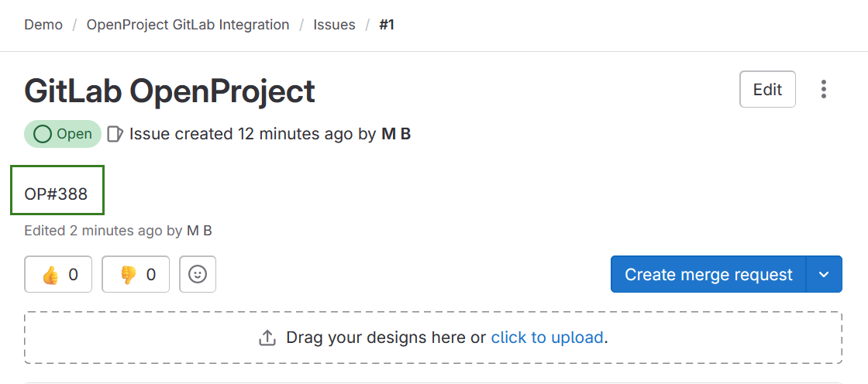Click the GitLab OpenProject issue title
868x384 pixels.
click(170, 91)
